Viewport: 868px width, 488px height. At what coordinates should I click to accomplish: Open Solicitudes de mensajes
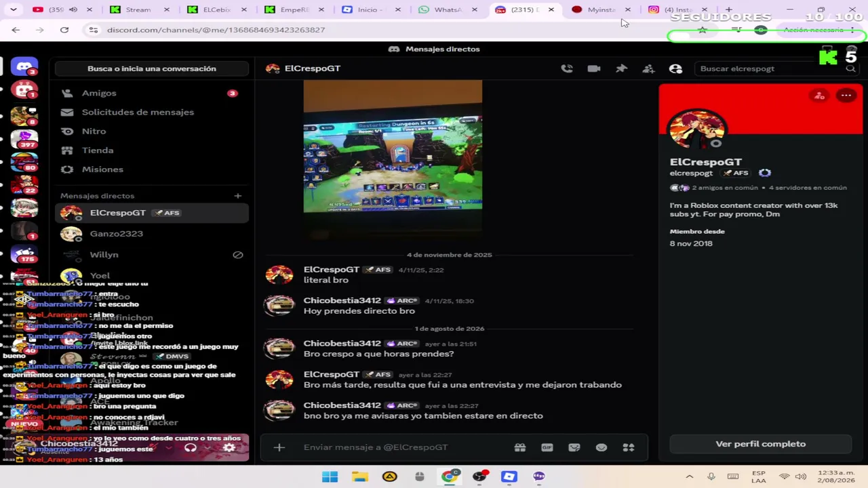(152, 112)
